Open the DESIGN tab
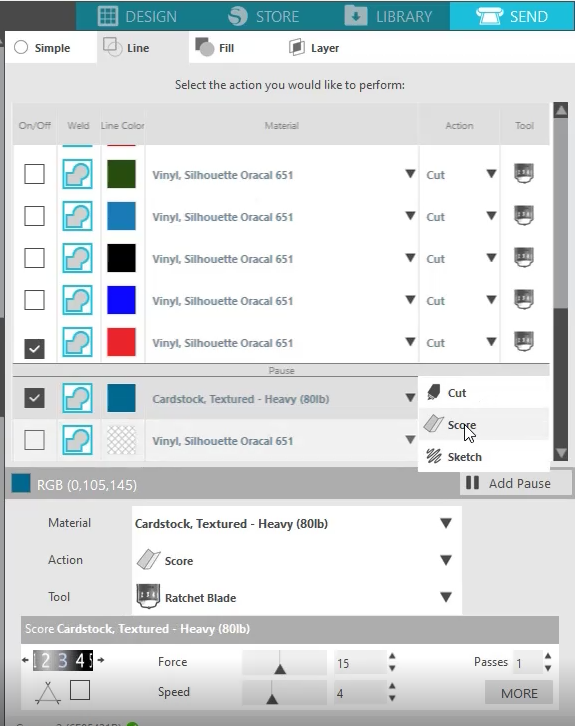 [137, 17]
